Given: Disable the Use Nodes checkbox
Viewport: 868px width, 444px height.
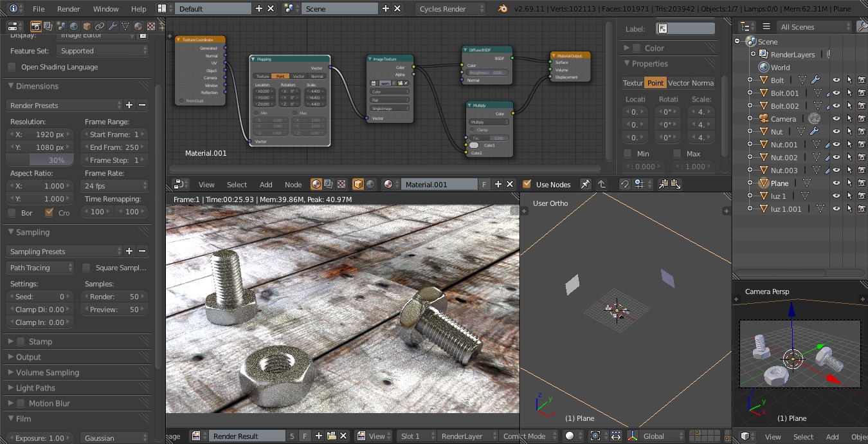Looking at the screenshot, I should tap(527, 184).
